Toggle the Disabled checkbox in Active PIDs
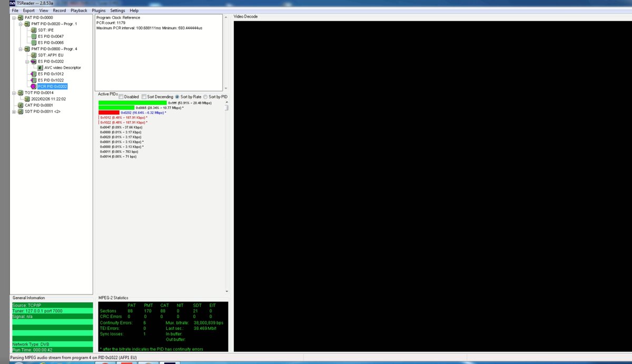The image size is (632, 364). pos(121,96)
